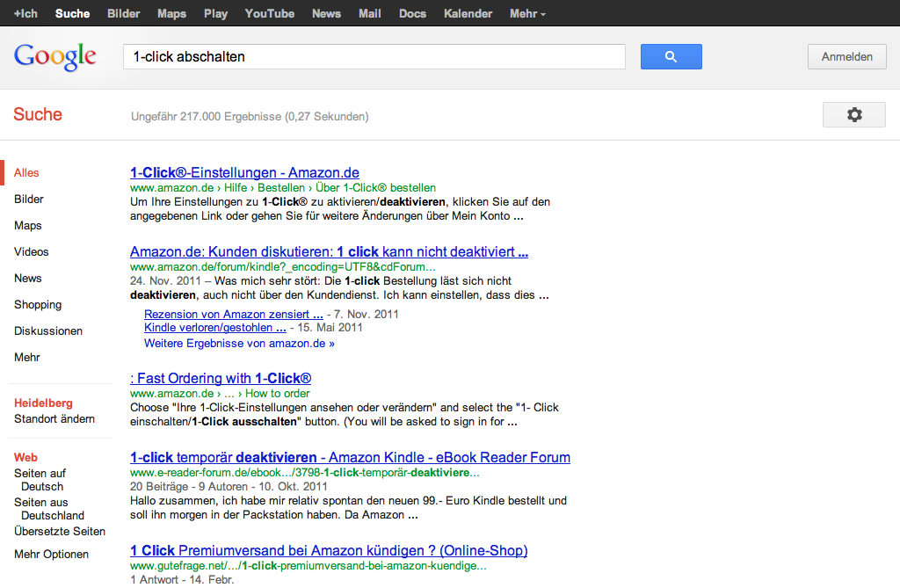Click the Web heading in sidebar

pos(25,458)
